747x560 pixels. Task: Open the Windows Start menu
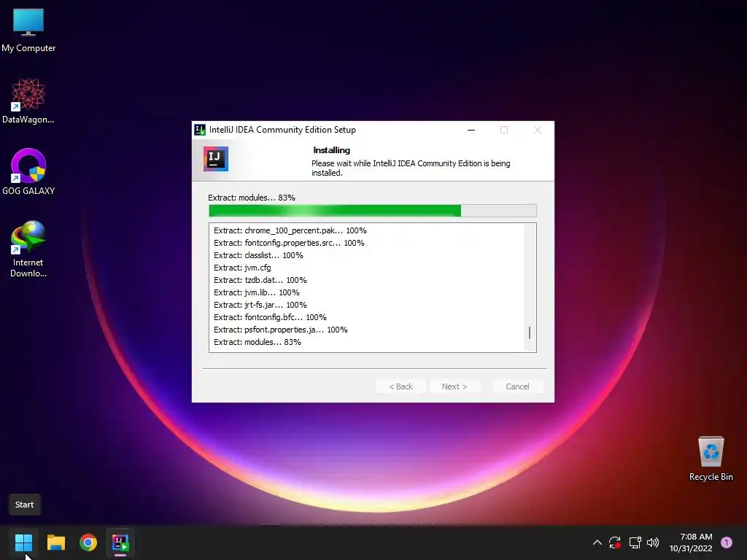[x=23, y=542]
